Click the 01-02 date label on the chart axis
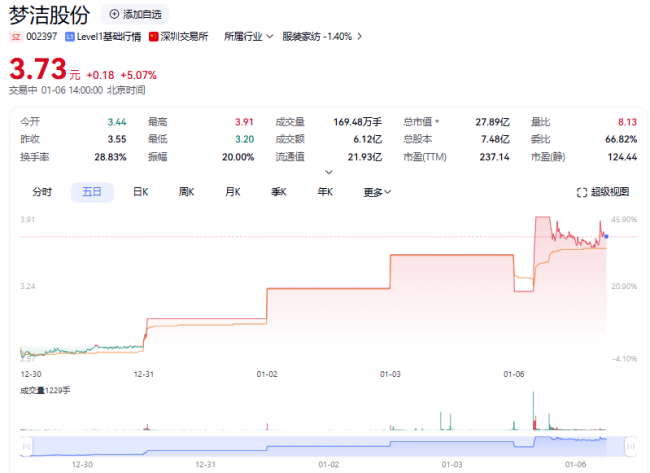 [267, 374]
